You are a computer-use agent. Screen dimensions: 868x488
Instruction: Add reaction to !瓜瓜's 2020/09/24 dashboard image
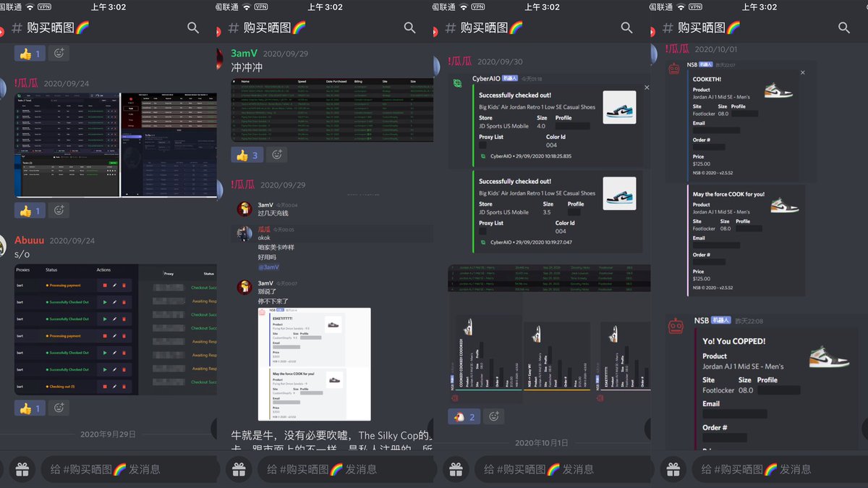59,211
